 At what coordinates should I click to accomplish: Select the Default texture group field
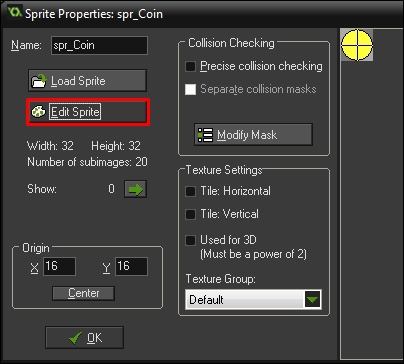(253, 299)
